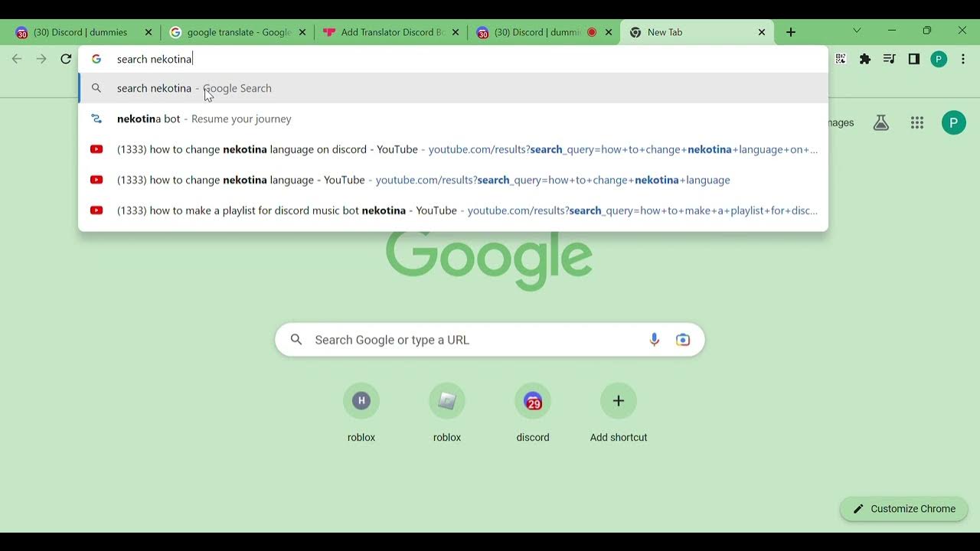Screen dimensions: 980x551
Task: Open Google Lens camera search
Action: pos(683,340)
